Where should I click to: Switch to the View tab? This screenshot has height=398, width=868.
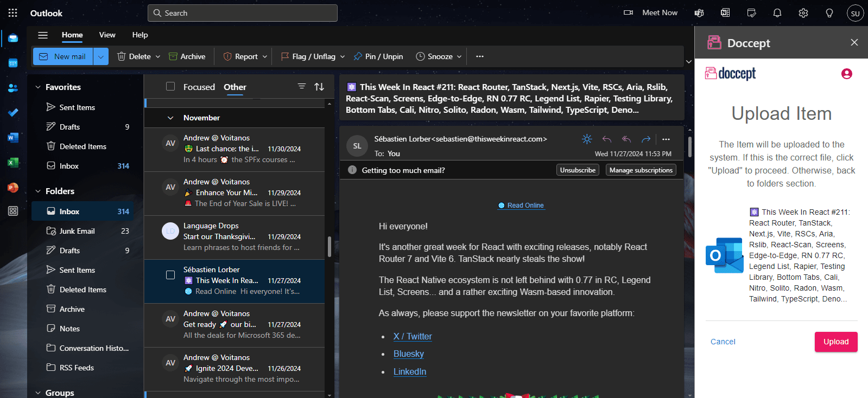107,35
